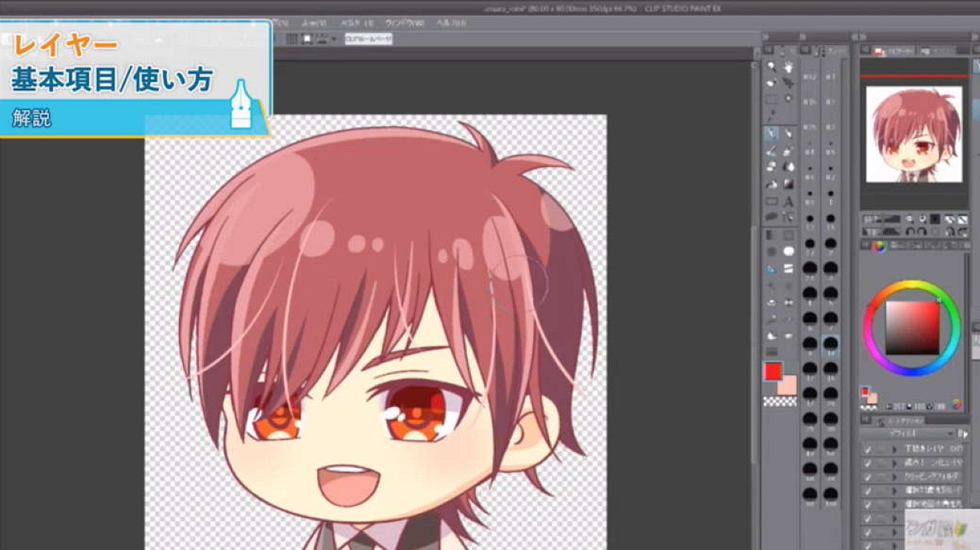
Task: Select the Figure rectangle tool
Action: 772,201
